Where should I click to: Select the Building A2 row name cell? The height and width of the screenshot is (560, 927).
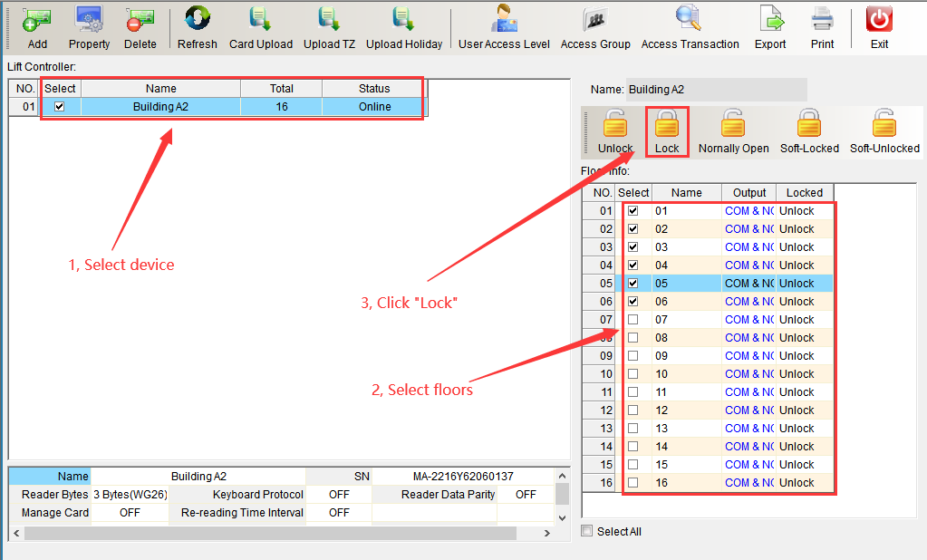pos(160,107)
